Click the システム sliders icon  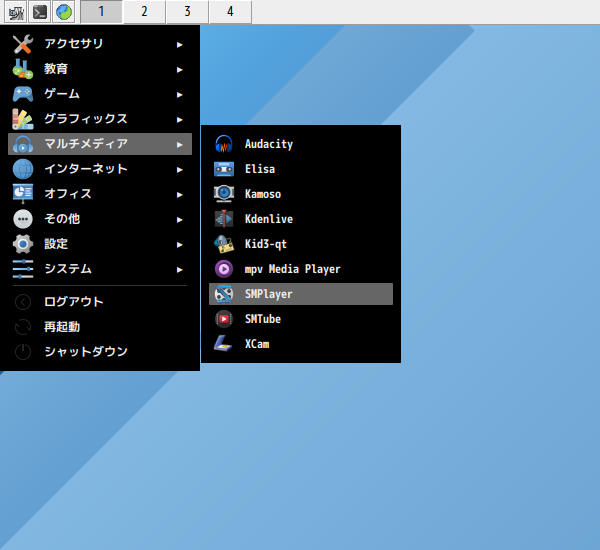point(23,269)
